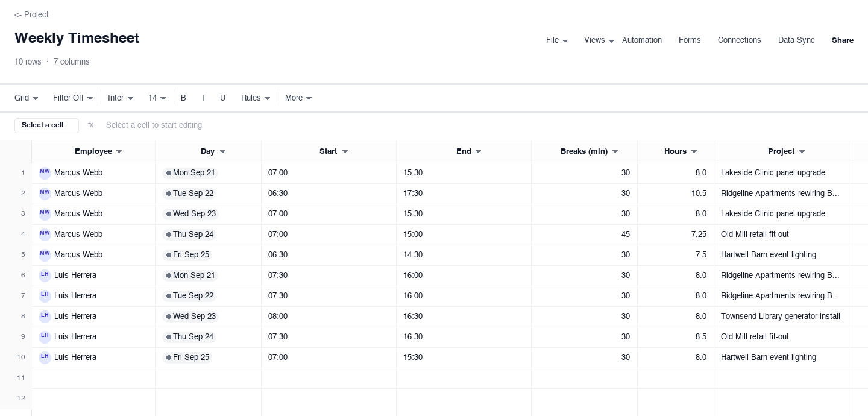Screen dimensions: 868x416
Task: Open End column header dropdown arrow
Action: pos(478,152)
